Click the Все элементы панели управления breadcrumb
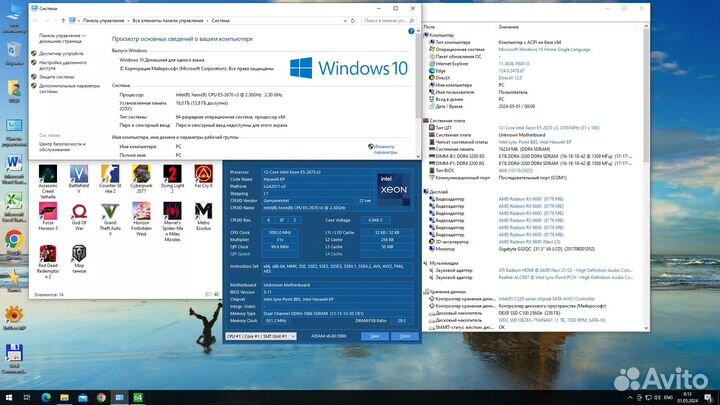 point(168,21)
